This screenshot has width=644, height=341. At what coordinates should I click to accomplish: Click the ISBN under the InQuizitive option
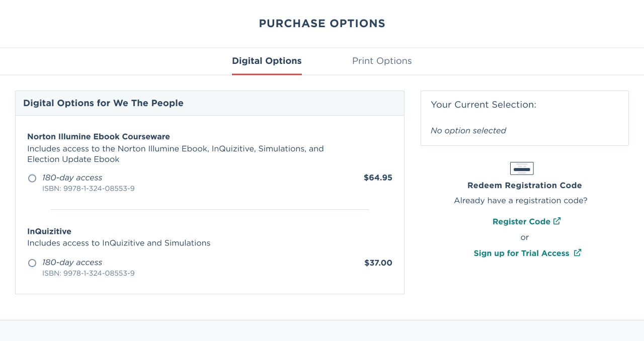coord(89,274)
